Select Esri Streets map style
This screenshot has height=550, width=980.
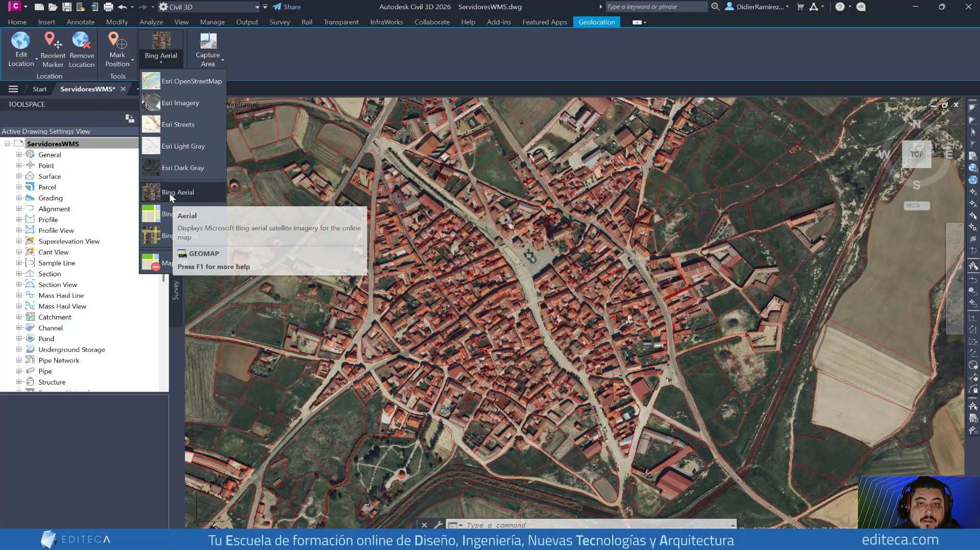pos(183,124)
